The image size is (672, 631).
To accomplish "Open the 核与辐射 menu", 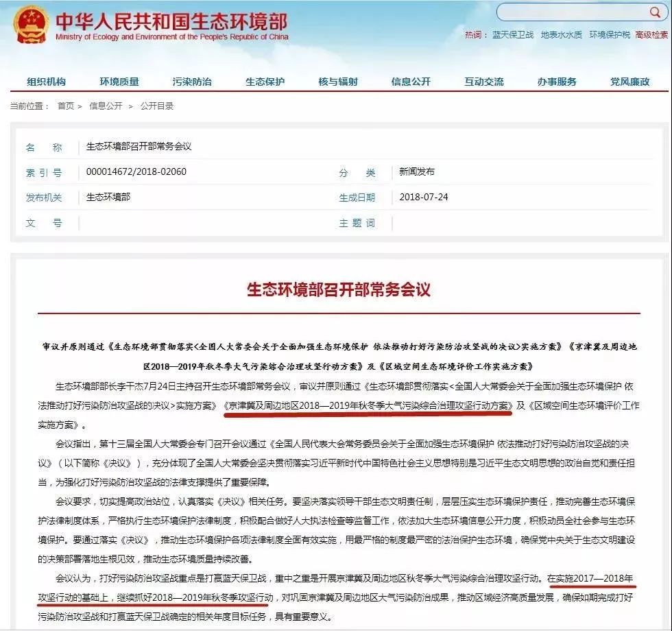I will pos(337,82).
